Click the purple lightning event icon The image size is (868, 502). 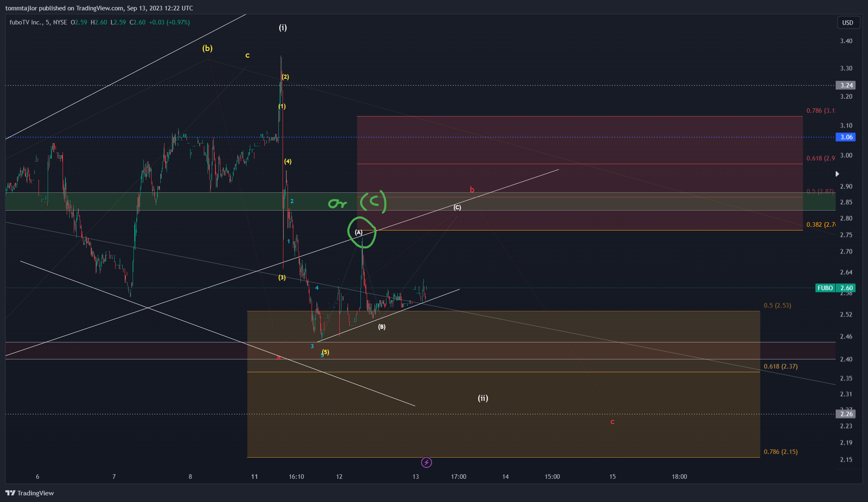point(426,462)
